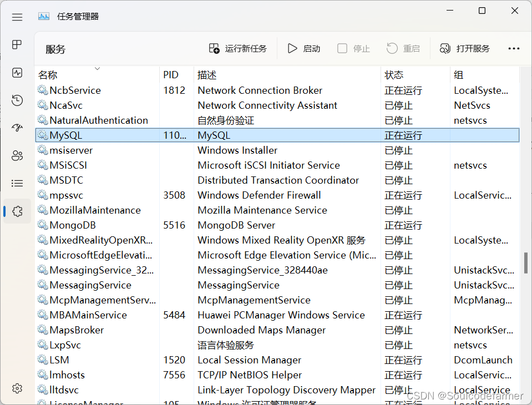The height and width of the screenshot is (405, 532).
Task: Click the gear icon of MySQL service
Action: 43,135
